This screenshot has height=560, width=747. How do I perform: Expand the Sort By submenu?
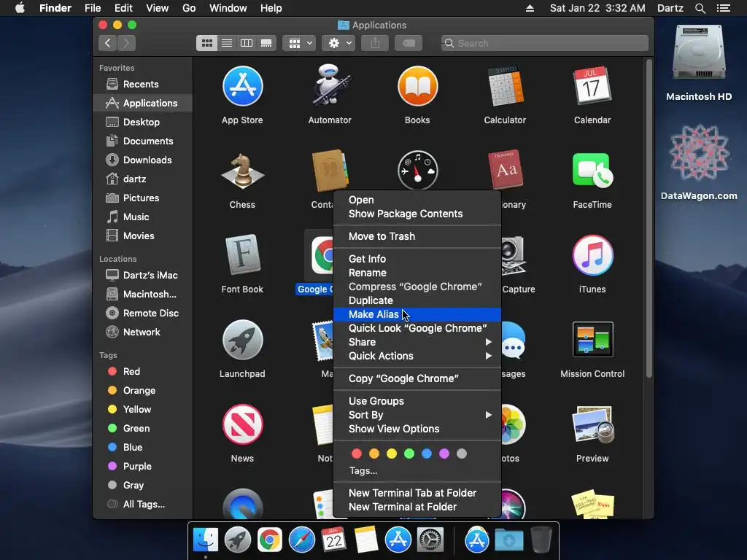click(417, 415)
